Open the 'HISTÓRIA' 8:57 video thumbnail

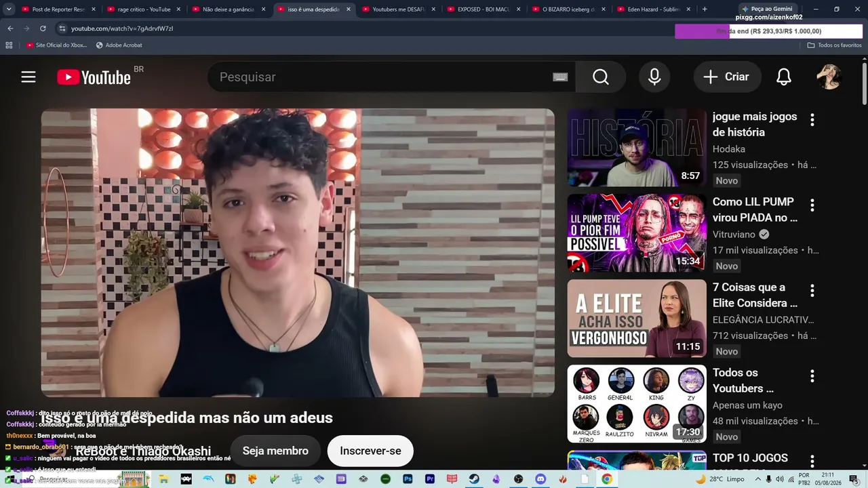click(637, 148)
